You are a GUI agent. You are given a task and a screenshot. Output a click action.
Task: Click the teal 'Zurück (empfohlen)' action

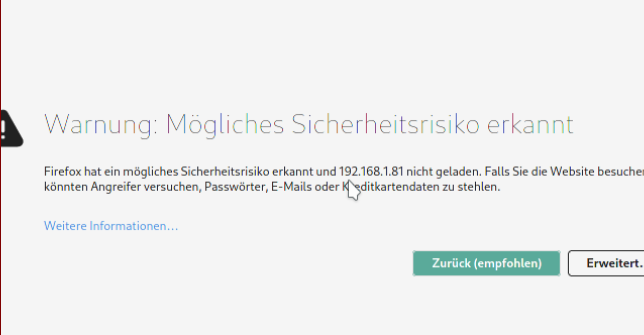487,263
